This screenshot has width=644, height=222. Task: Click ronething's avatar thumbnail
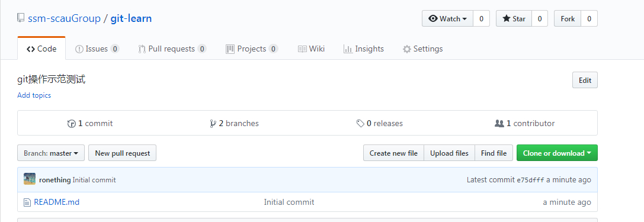[30, 179]
